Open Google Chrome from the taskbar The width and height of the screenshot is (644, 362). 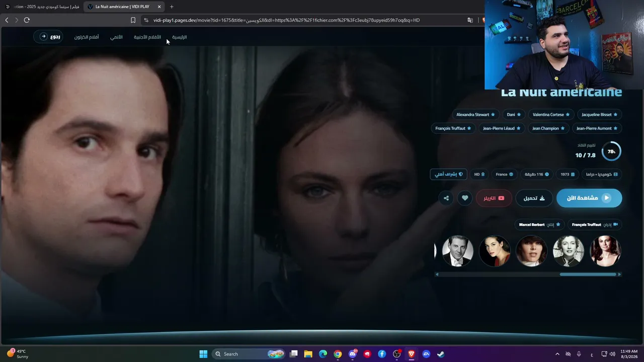click(338, 354)
